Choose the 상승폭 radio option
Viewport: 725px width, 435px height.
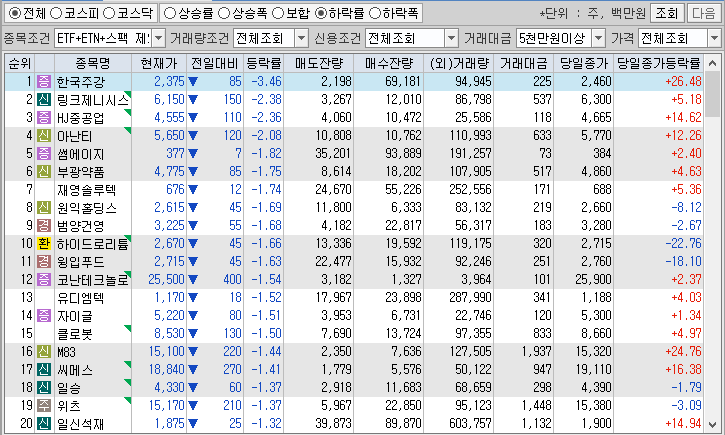pos(224,13)
